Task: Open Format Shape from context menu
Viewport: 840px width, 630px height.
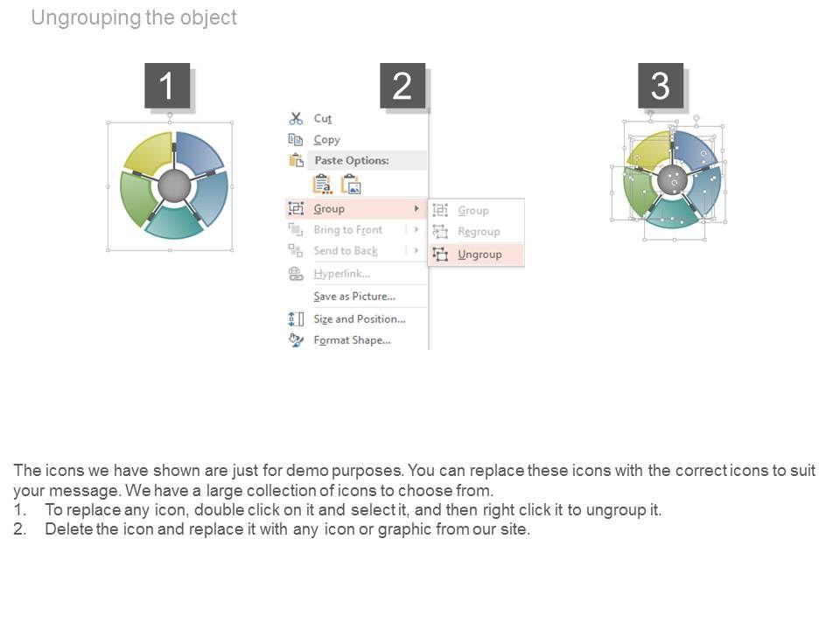Action: point(352,339)
